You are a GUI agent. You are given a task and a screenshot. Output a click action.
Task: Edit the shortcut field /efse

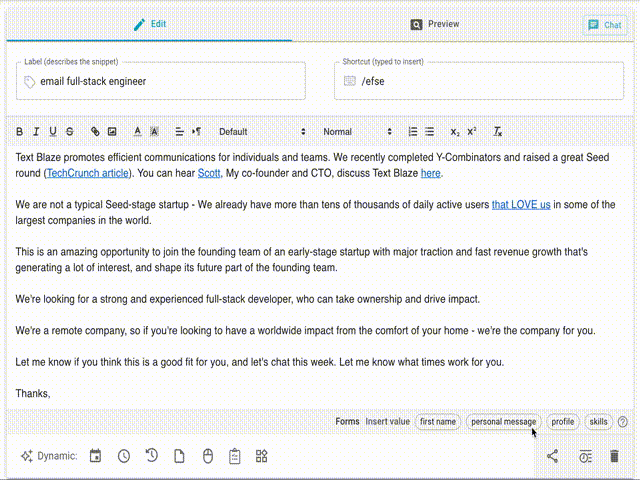(x=479, y=81)
